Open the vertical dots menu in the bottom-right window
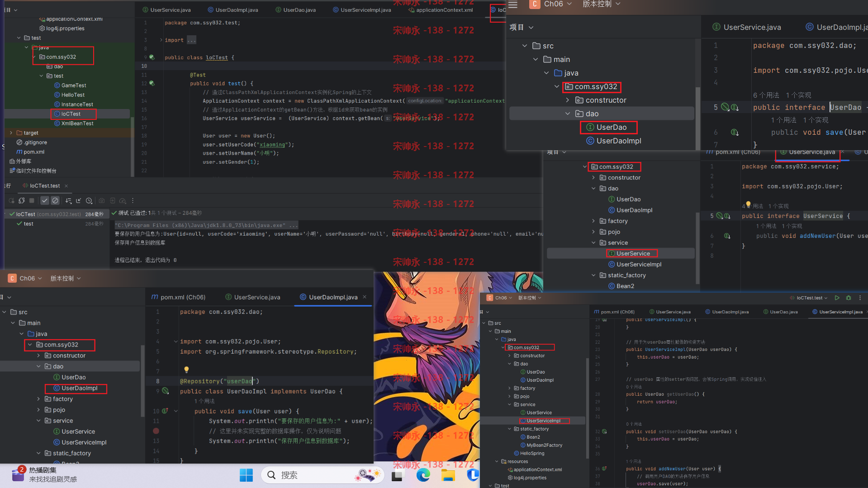868x488 pixels. coord(860,298)
